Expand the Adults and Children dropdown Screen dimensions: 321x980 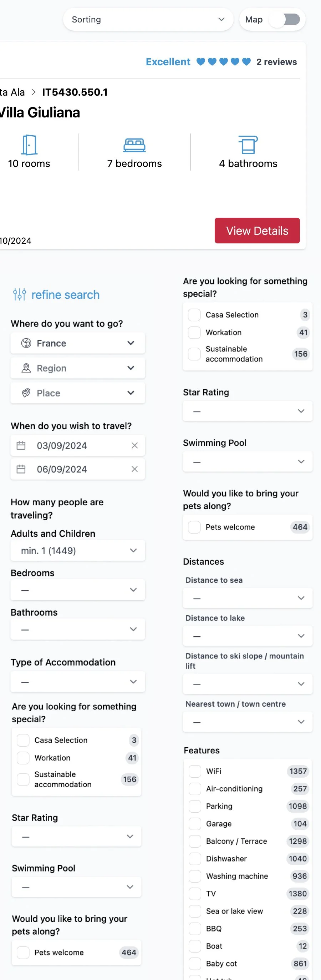point(78,550)
